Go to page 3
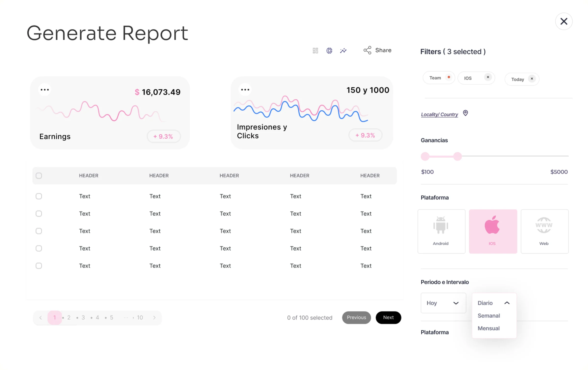Screen dimensions: 588x370 83,318
